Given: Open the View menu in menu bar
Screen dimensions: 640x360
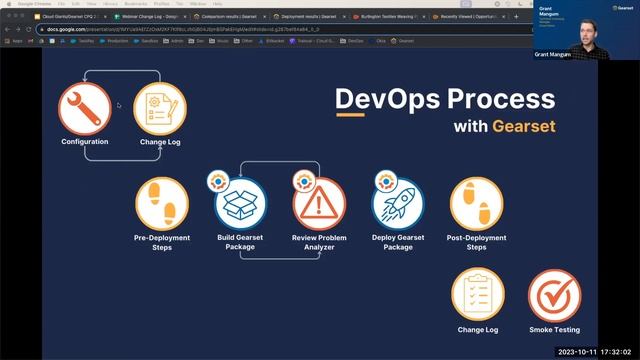Looking at the screenshot, I should 91,4.
